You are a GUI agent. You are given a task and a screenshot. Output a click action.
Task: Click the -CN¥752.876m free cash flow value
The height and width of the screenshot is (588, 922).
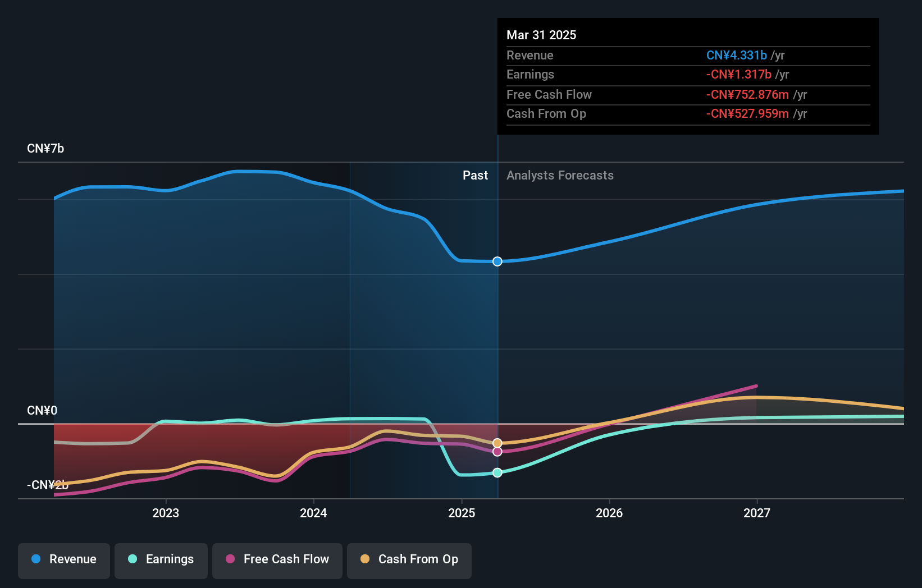pos(747,95)
